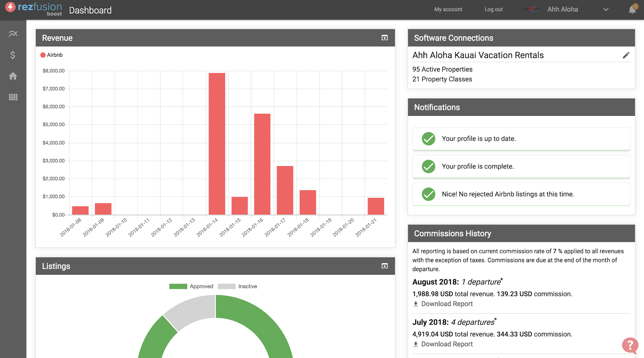Viewport: 644px width, 358px height.
Task: Click the $8,000.00 axis label
Action: [54, 71]
